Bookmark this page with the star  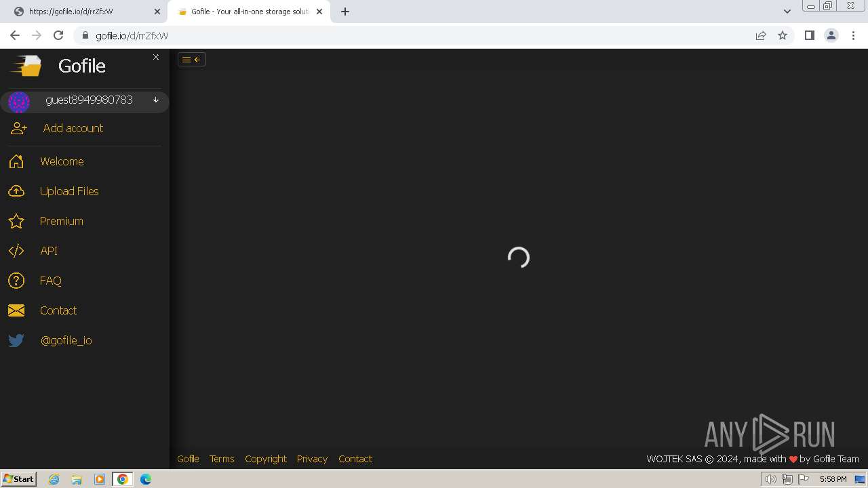[783, 35]
